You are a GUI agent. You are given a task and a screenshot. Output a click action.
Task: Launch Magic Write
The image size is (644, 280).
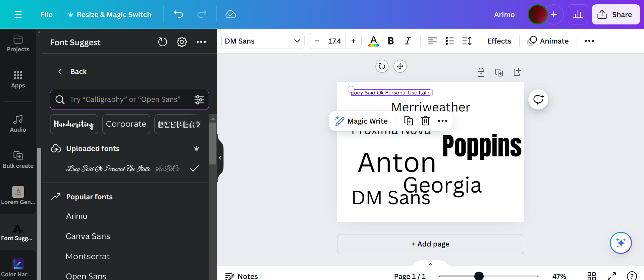[361, 121]
